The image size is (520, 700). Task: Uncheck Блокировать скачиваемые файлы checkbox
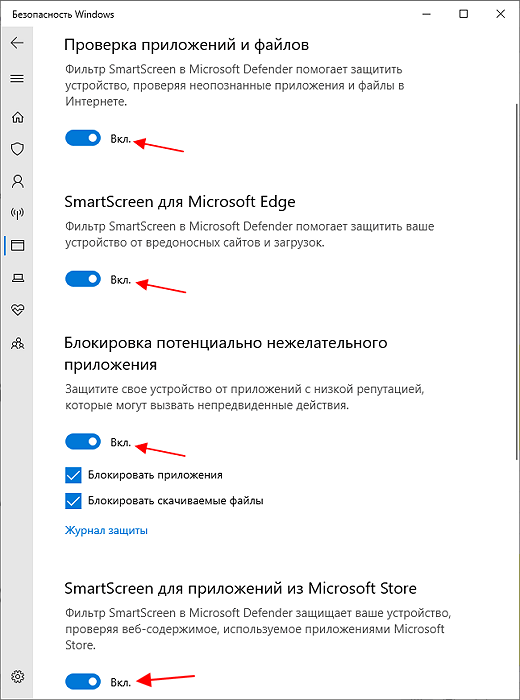tap(73, 500)
